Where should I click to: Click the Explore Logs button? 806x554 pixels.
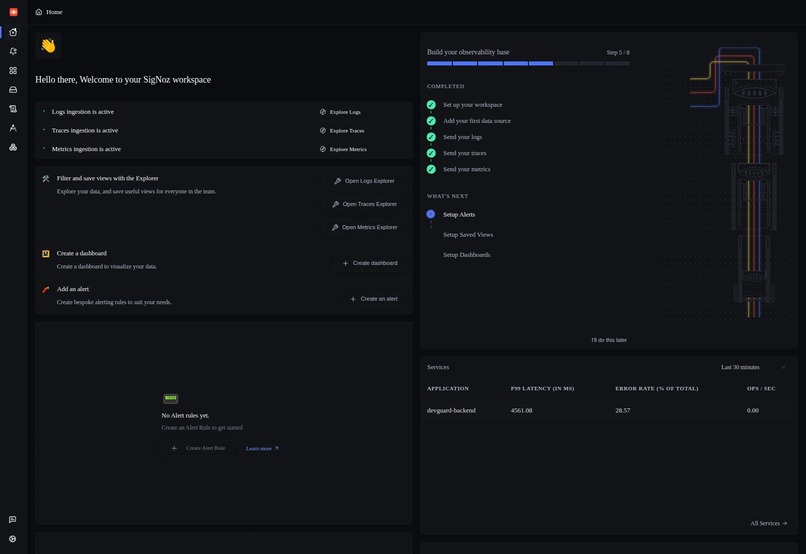(x=340, y=112)
